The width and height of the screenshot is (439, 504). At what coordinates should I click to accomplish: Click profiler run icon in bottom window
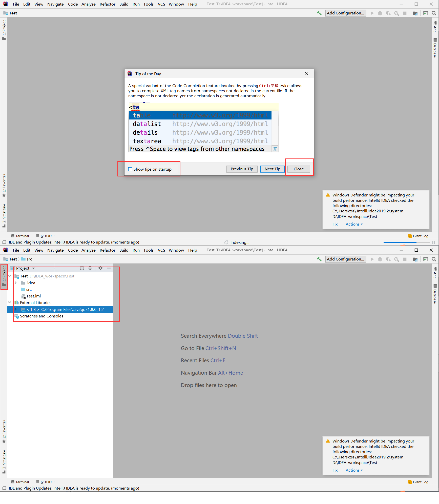(x=396, y=259)
